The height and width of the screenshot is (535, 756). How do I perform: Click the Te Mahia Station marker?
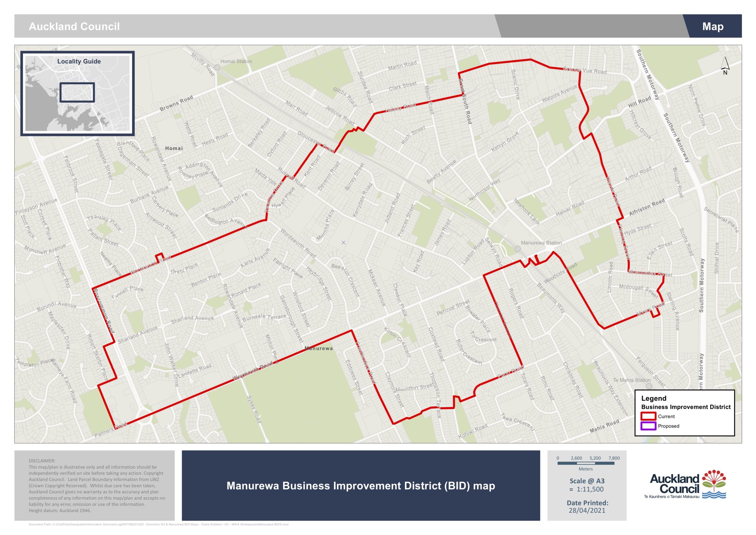649,386
